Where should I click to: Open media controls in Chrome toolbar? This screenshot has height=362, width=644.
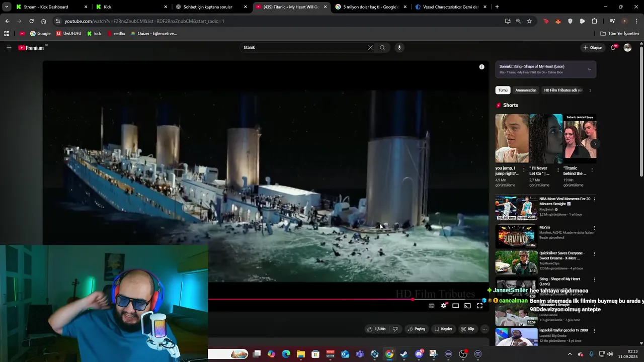coord(612,21)
